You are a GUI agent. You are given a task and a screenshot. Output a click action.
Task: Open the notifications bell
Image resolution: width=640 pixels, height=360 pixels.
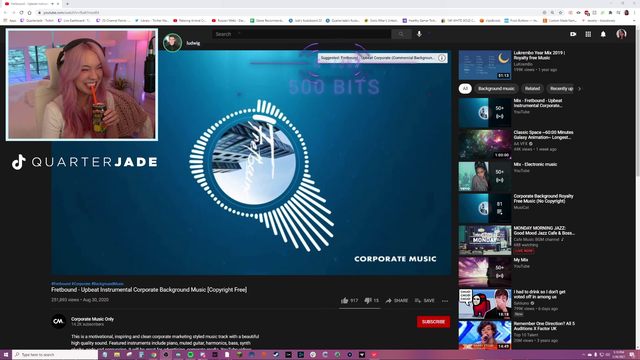(603, 34)
